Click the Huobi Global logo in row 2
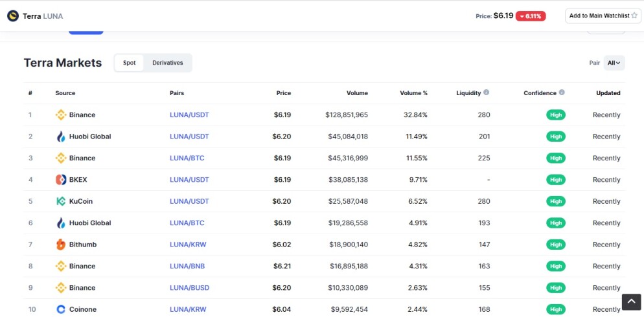The height and width of the screenshot is (317, 644). [x=61, y=137]
